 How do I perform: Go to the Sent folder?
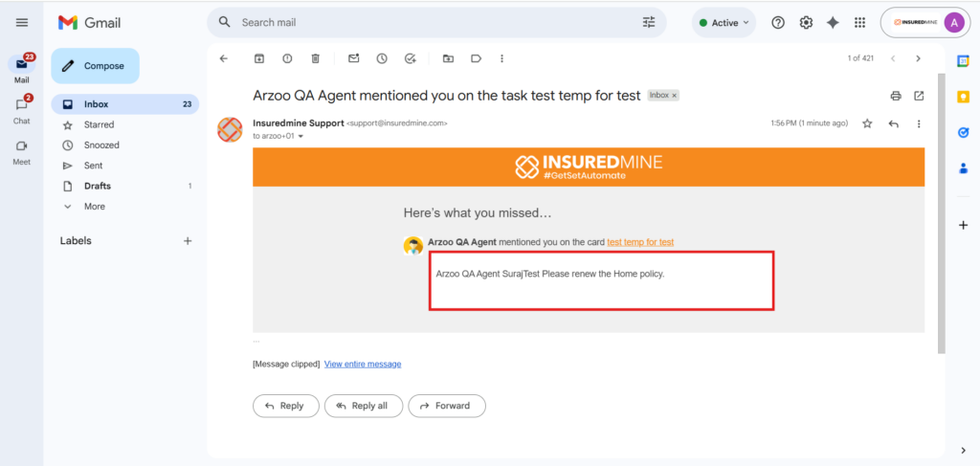[x=93, y=166]
